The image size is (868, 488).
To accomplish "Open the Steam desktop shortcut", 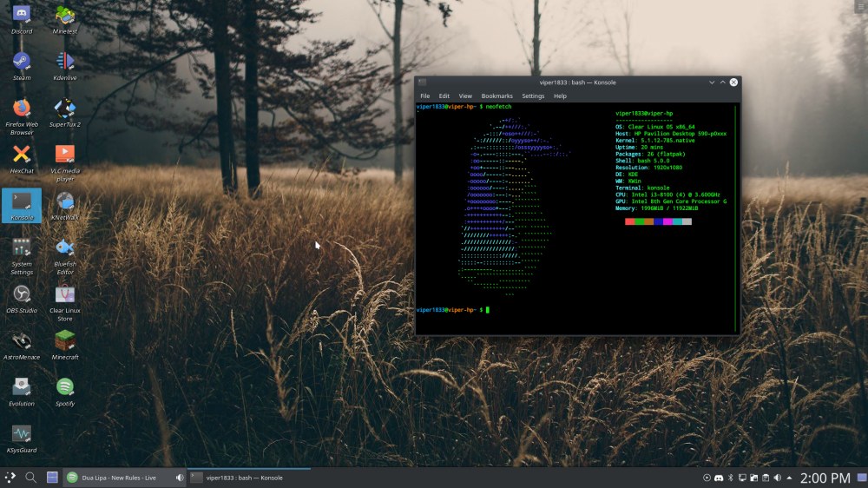I will (x=22, y=66).
